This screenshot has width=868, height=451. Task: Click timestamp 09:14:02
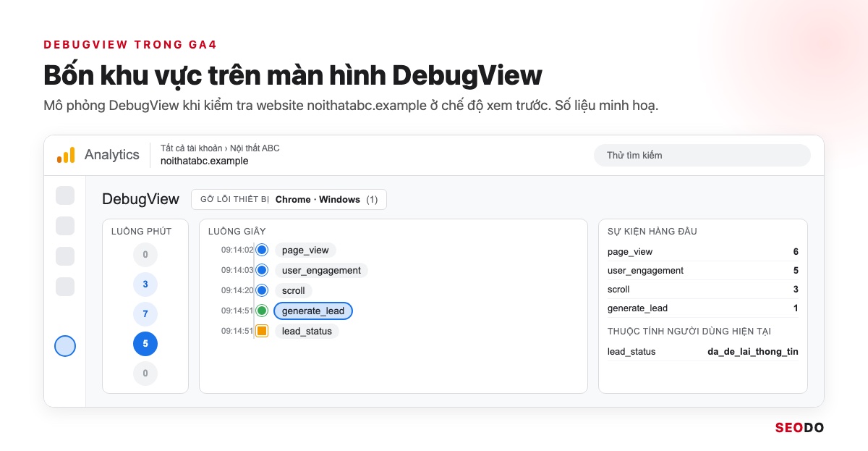tap(237, 250)
